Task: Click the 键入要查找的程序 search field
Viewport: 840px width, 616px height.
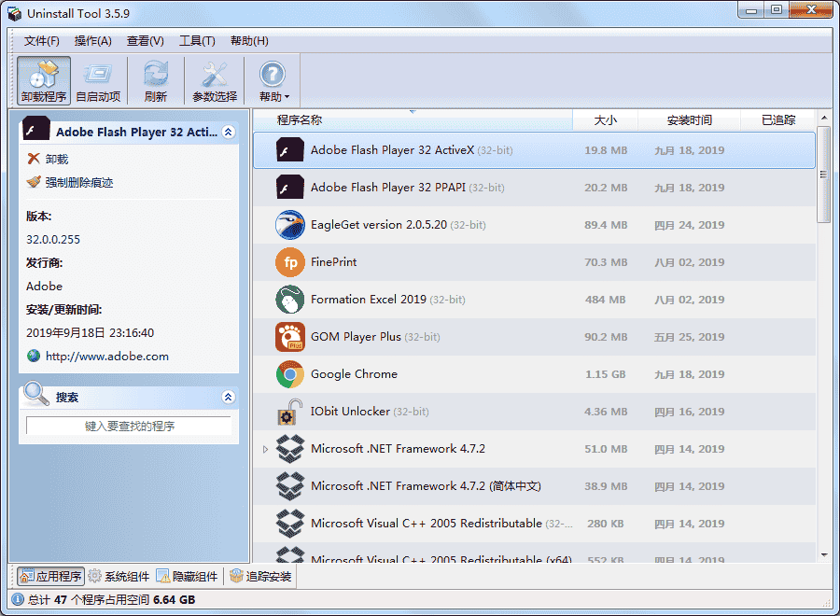Action: [x=129, y=426]
